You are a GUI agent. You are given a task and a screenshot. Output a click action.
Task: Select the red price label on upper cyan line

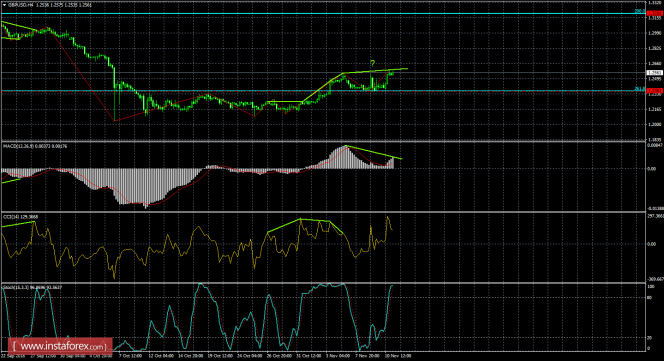click(654, 14)
